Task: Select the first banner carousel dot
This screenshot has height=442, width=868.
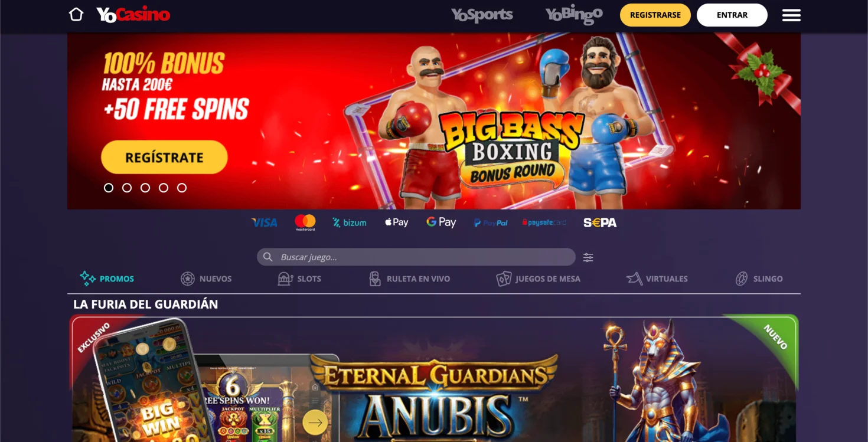Action: [x=109, y=188]
